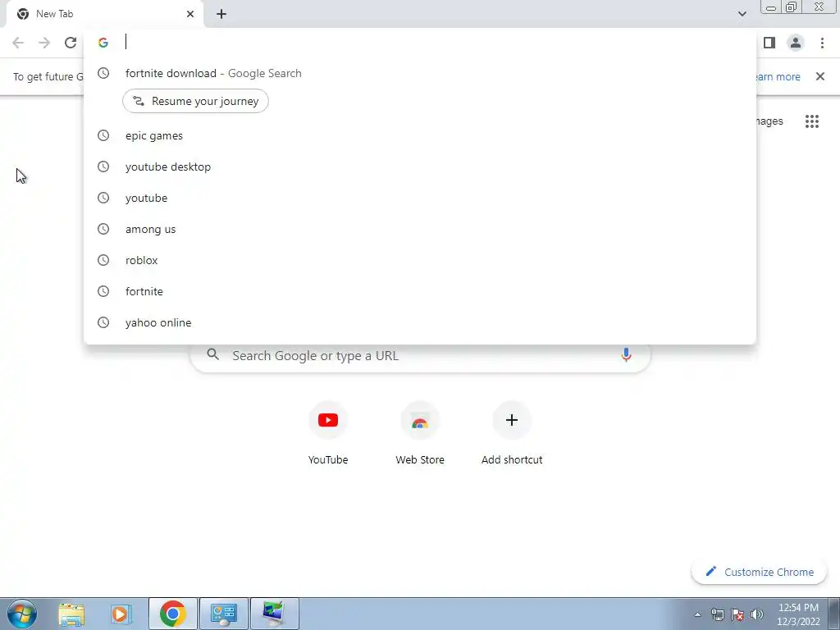Open Windows Explorer from taskbar
840x630 pixels.
point(71,614)
